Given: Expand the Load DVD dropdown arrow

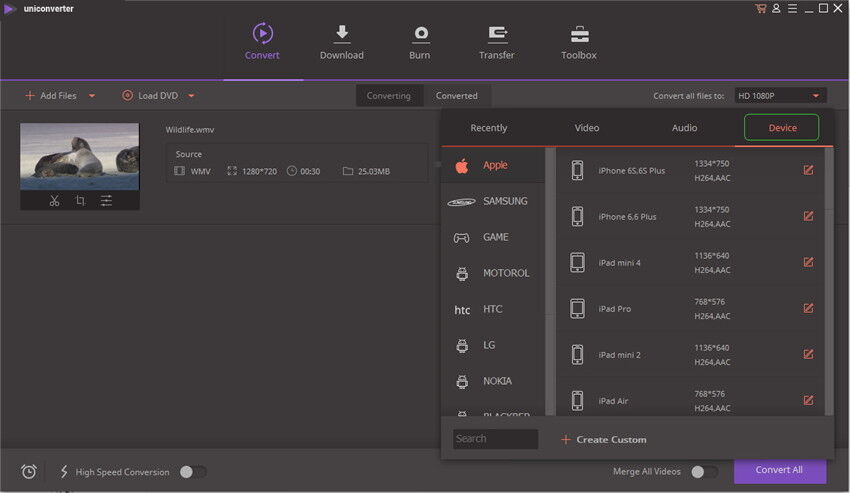Looking at the screenshot, I should click(191, 96).
